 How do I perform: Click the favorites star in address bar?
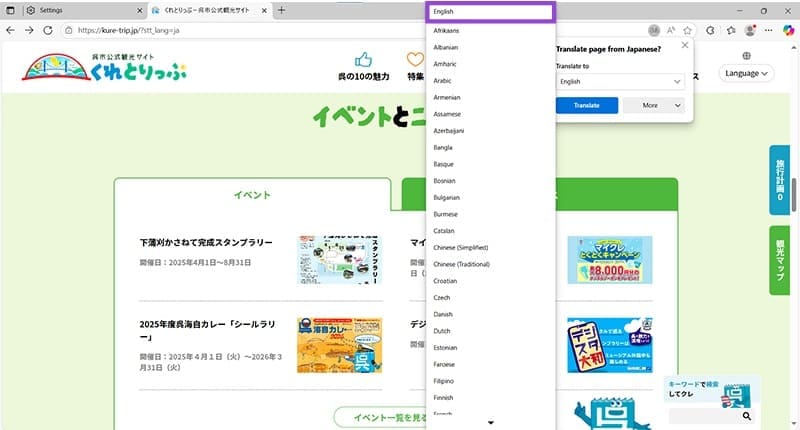click(689, 30)
